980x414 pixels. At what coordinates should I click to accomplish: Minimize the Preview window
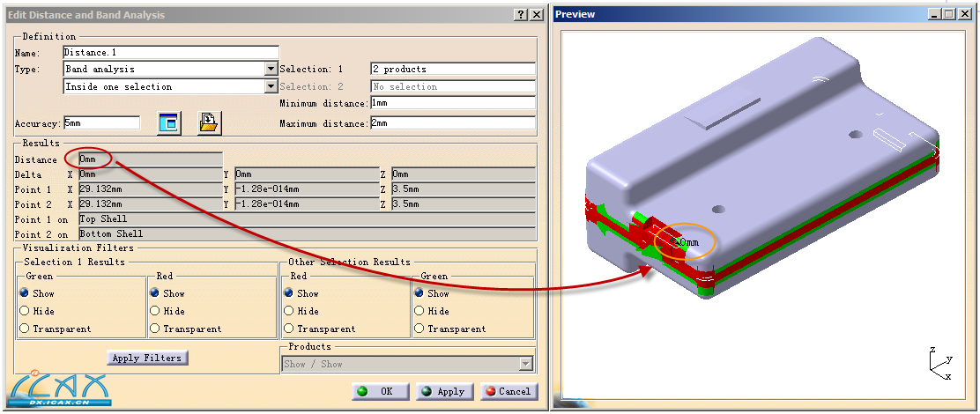[934, 14]
